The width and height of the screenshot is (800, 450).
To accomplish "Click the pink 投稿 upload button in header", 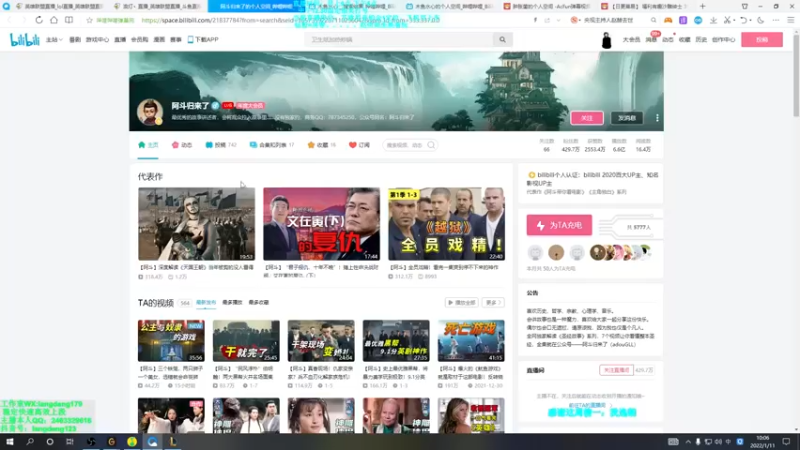I will (x=762, y=40).
